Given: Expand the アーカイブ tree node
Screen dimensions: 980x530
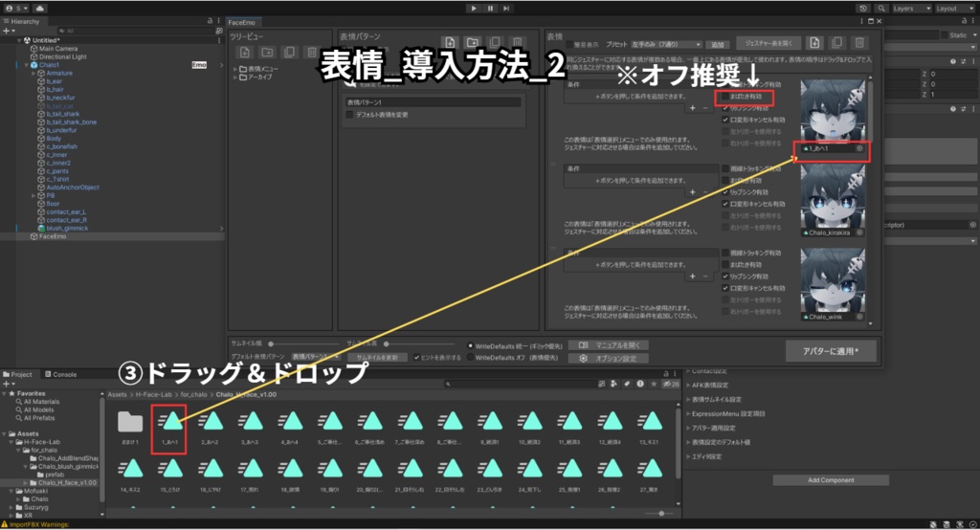Looking at the screenshot, I should pyautogui.click(x=235, y=77).
